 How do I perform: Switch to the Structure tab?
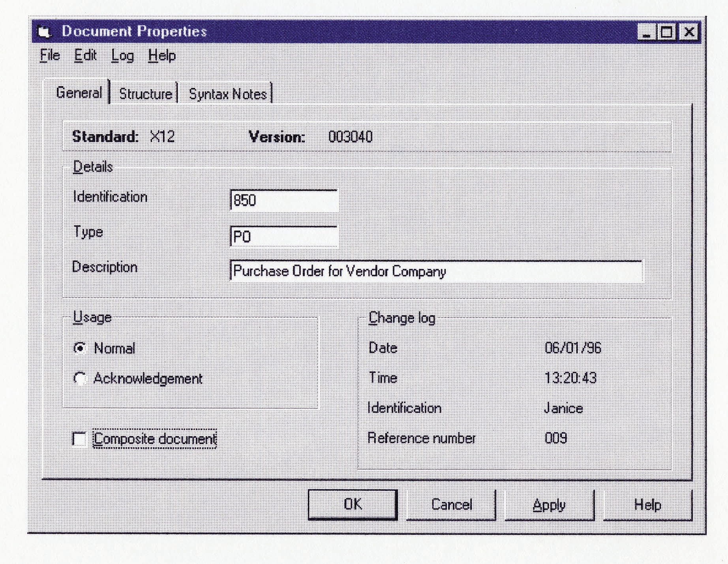(145, 94)
